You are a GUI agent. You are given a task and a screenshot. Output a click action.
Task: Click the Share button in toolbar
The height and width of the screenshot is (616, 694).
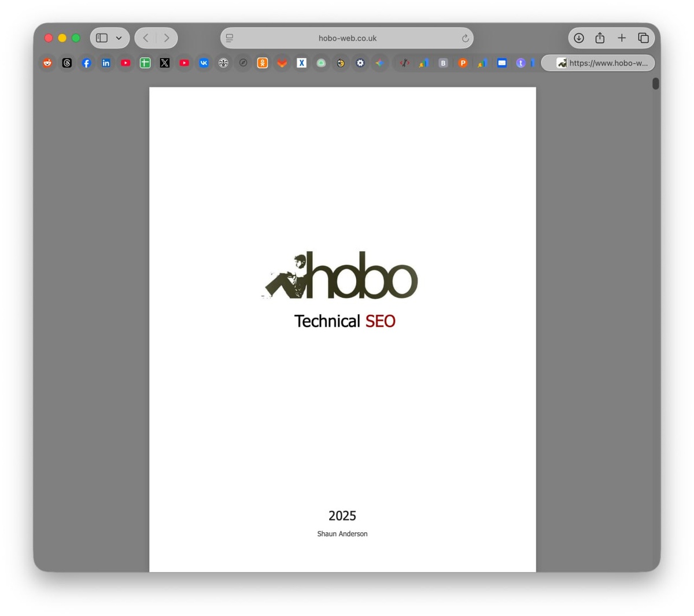[x=600, y=38]
